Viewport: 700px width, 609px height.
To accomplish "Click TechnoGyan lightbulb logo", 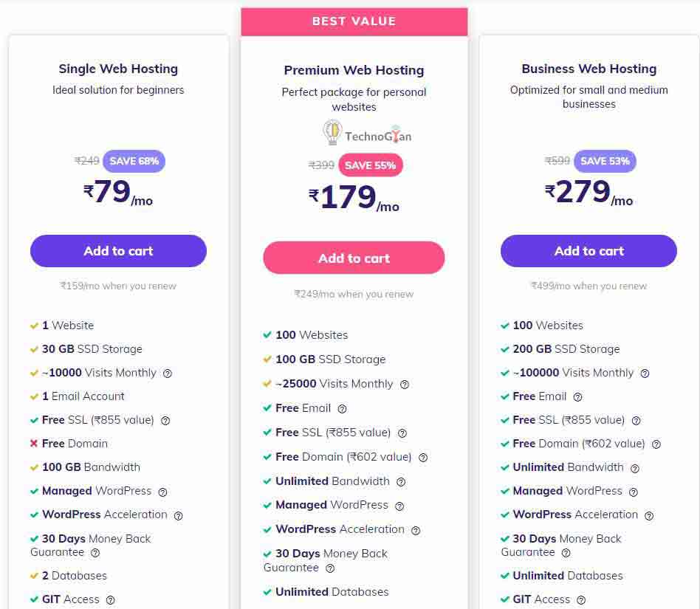I will tap(332, 133).
